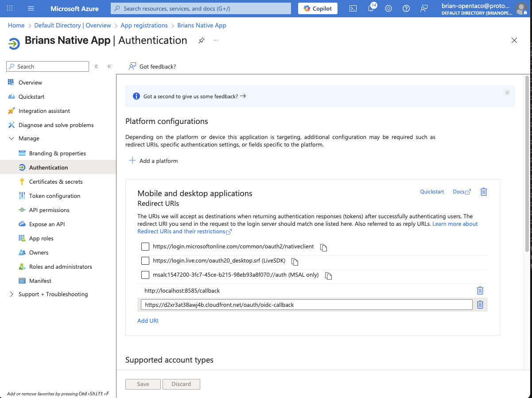
Task: Navigate to App registrations in the breadcrumb
Action: [144, 25]
